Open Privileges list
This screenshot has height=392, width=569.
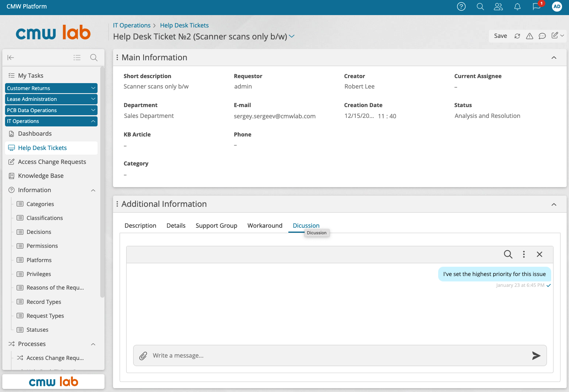[39, 274]
